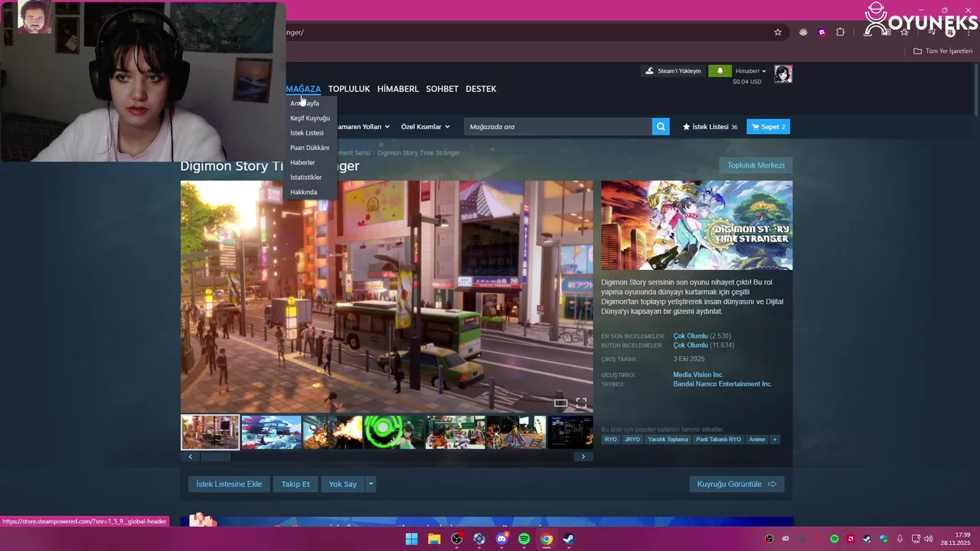Click İstek Listesine Ekle button
The image size is (980, 551).
point(229,484)
